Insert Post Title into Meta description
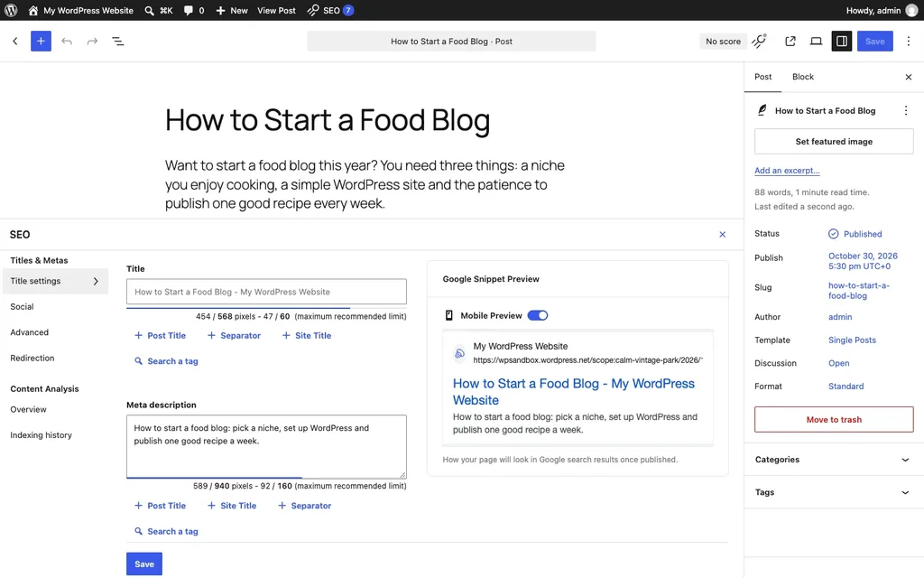Viewport: 924px width, 578px height. pyautogui.click(x=161, y=506)
